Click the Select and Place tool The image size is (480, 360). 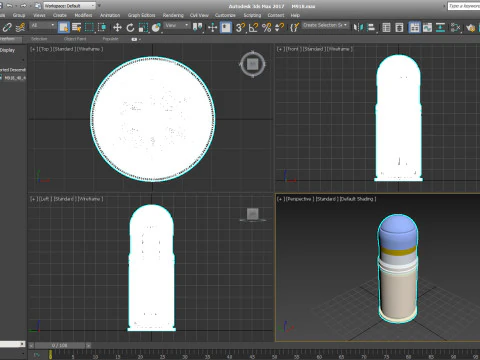click(x=156, y=27)
